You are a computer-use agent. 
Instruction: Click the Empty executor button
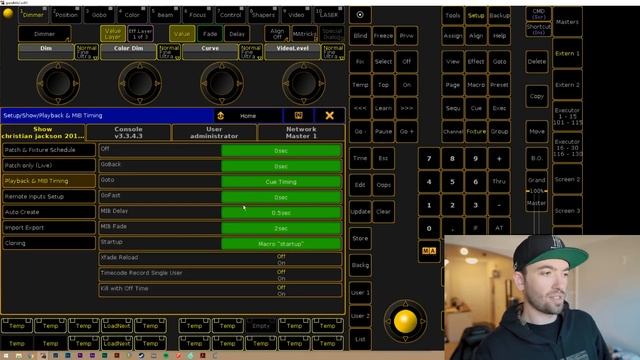point(261,326)
